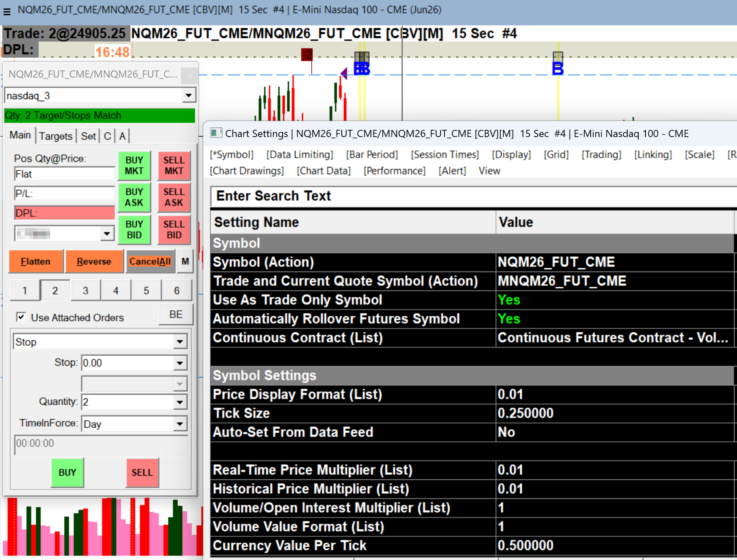Open the [Session Times] settings

pyautogui.click(x=445, y=155)
